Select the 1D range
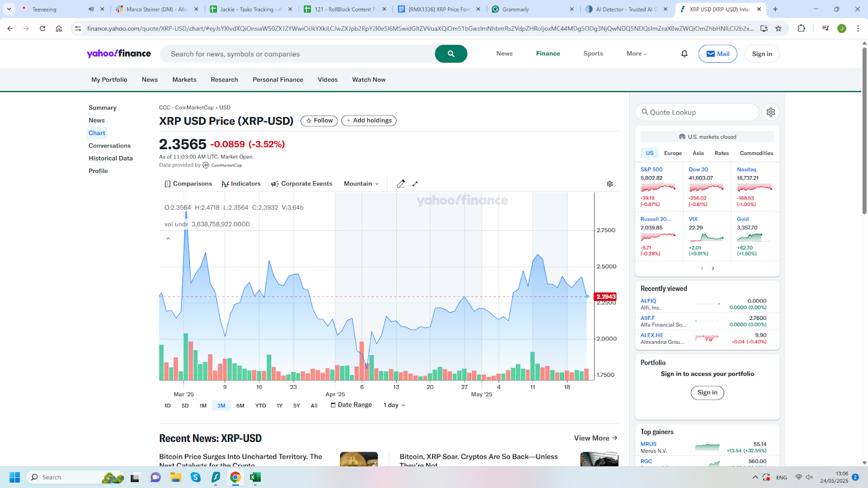The width and height of the screenshot is (868, 488). point(168,406)
